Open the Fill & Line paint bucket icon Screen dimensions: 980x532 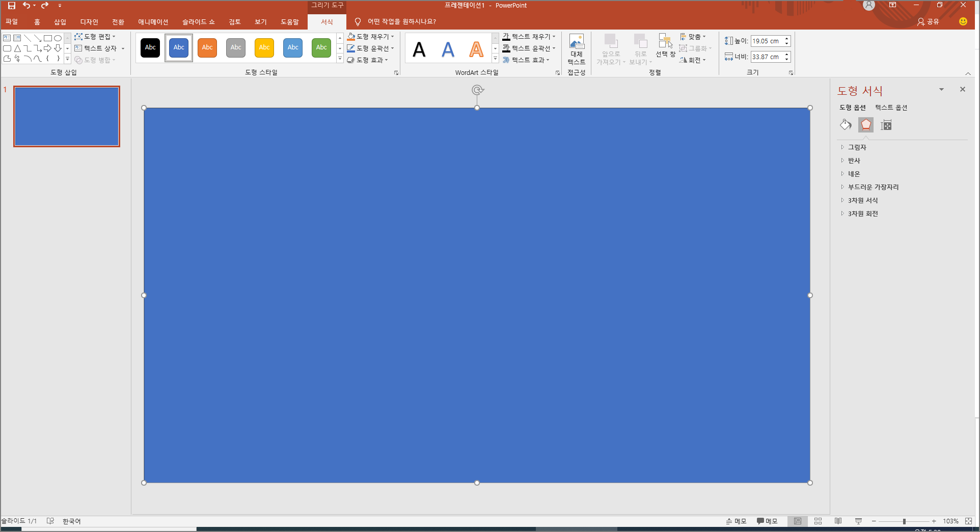pos(846,125)
